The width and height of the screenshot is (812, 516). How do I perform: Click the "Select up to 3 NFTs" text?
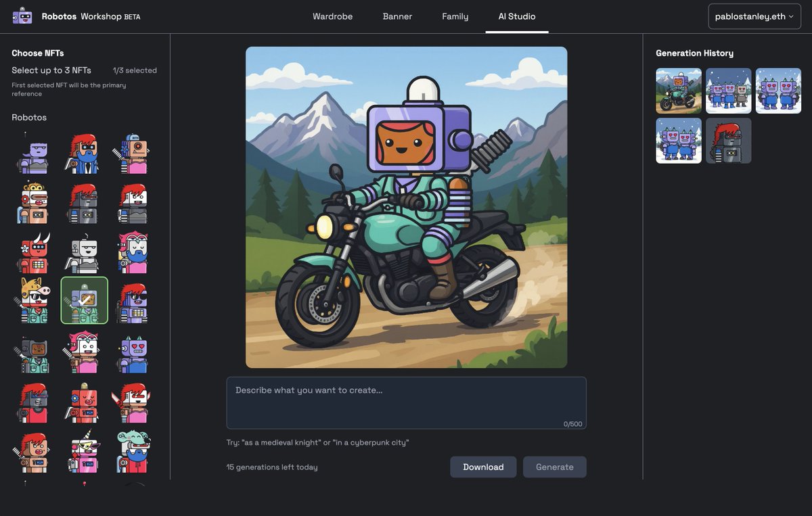[x=51, y=70]
